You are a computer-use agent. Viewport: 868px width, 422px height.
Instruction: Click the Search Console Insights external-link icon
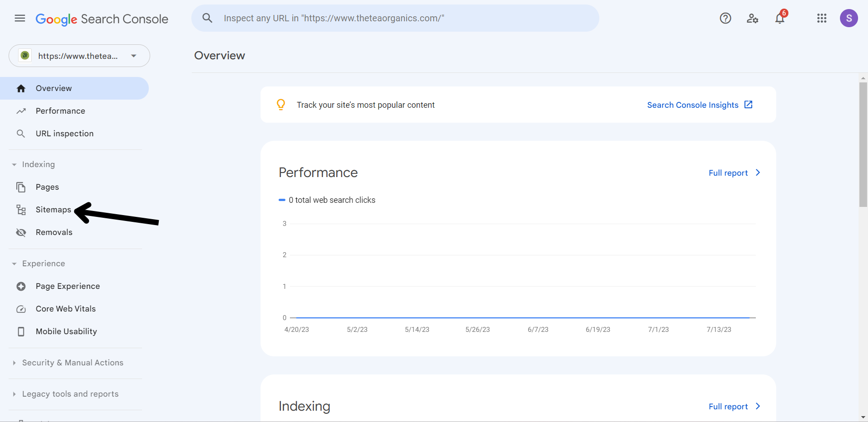coord(749,105)
